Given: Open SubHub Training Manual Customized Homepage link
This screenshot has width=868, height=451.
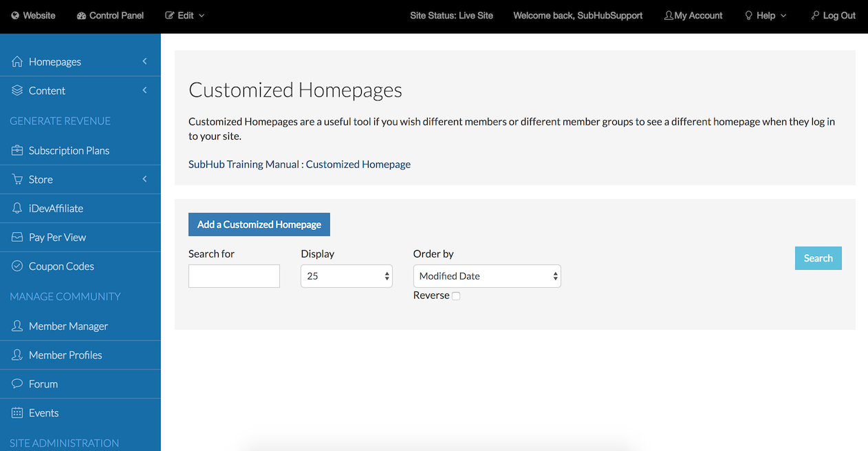Looking at the screenshot, I should 299,164.
